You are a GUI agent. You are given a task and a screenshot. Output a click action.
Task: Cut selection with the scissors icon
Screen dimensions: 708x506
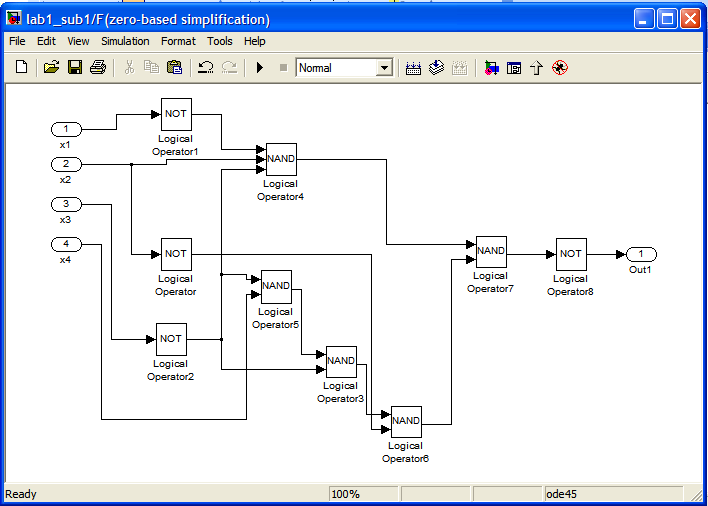129,68
